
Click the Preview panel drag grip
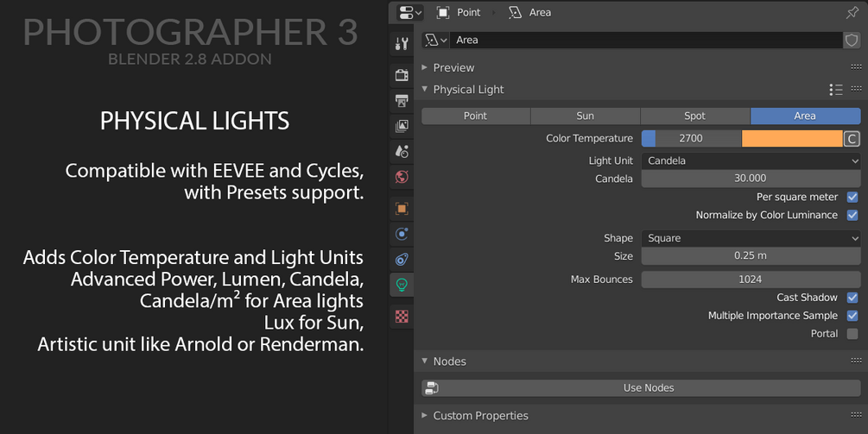click(x=857, y=67)
